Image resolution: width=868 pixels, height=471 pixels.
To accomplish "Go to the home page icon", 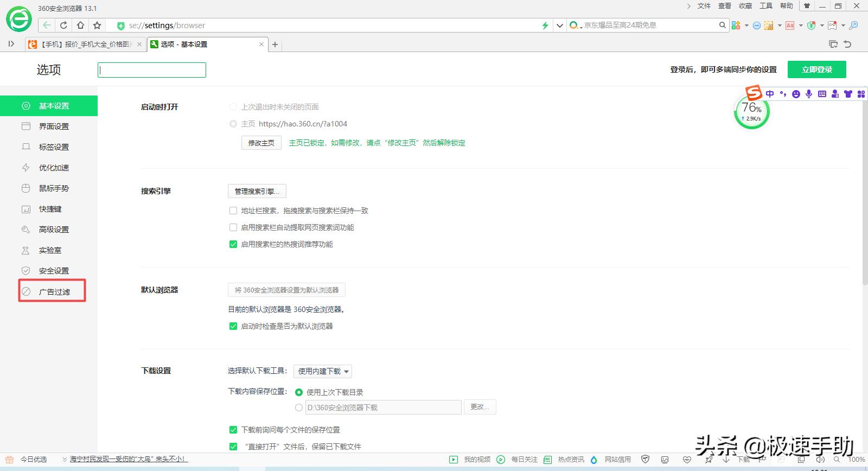I will [x=80, y=25].
